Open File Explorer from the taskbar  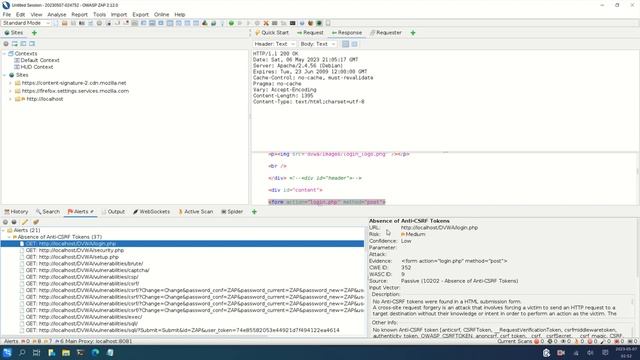point(66,353)
